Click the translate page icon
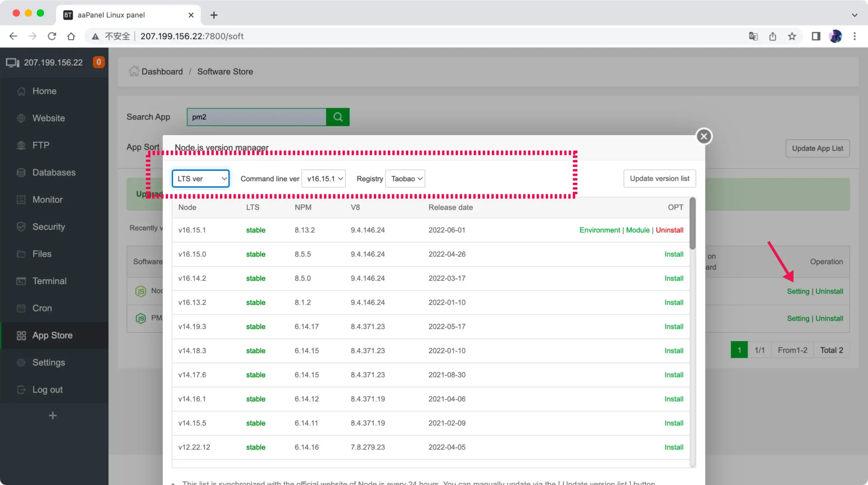The width and height of the screenshot is (868, 485). (x=753, y=36)
